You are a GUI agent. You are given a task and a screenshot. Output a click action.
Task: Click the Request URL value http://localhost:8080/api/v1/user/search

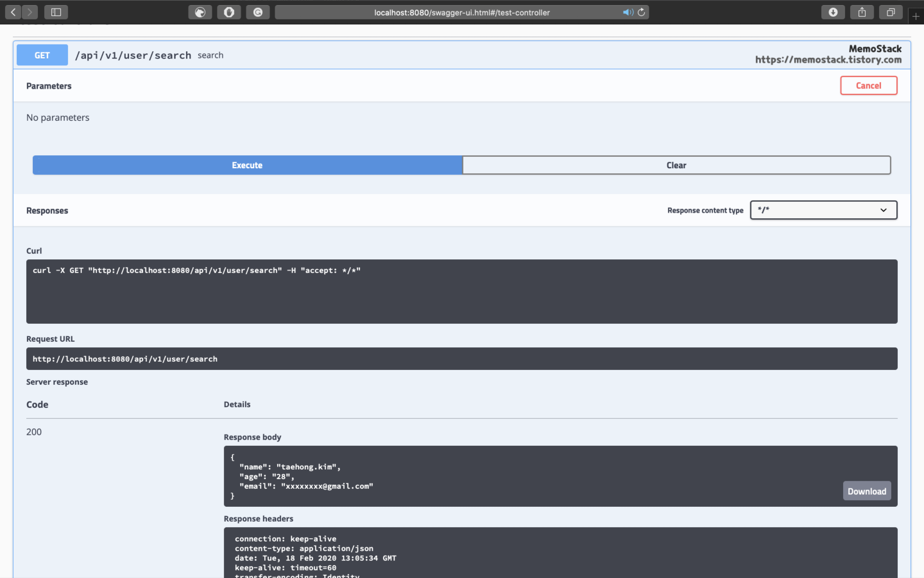(125, 359)
